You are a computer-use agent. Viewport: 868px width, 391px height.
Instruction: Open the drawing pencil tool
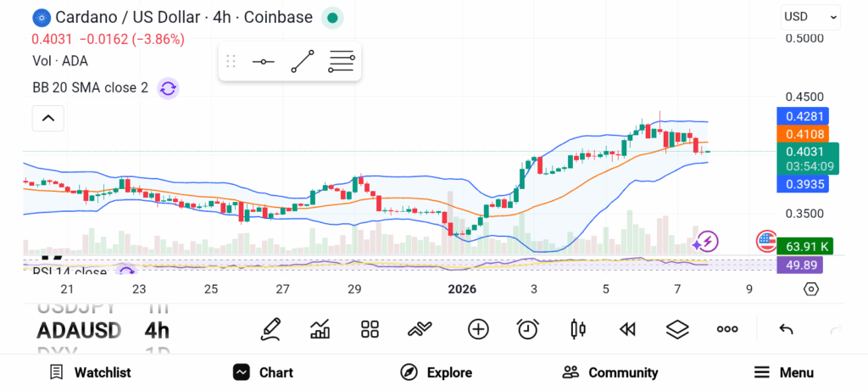tap(270, 329)
